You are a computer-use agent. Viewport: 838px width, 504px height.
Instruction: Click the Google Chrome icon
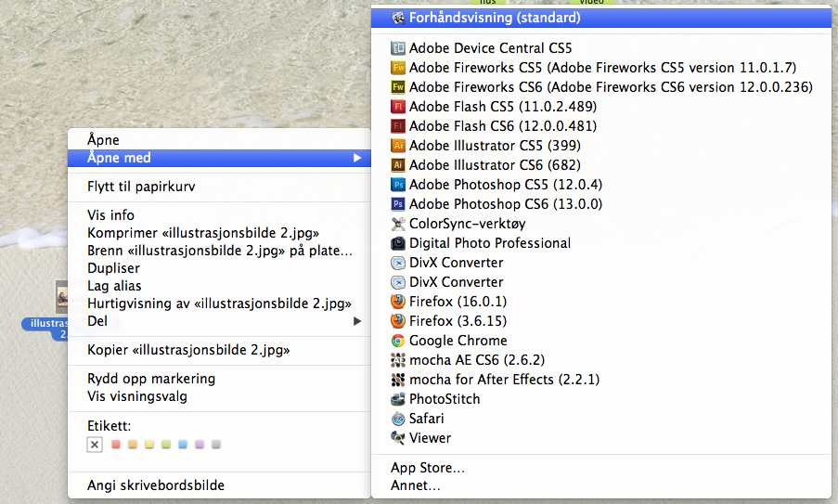(398, 341)
